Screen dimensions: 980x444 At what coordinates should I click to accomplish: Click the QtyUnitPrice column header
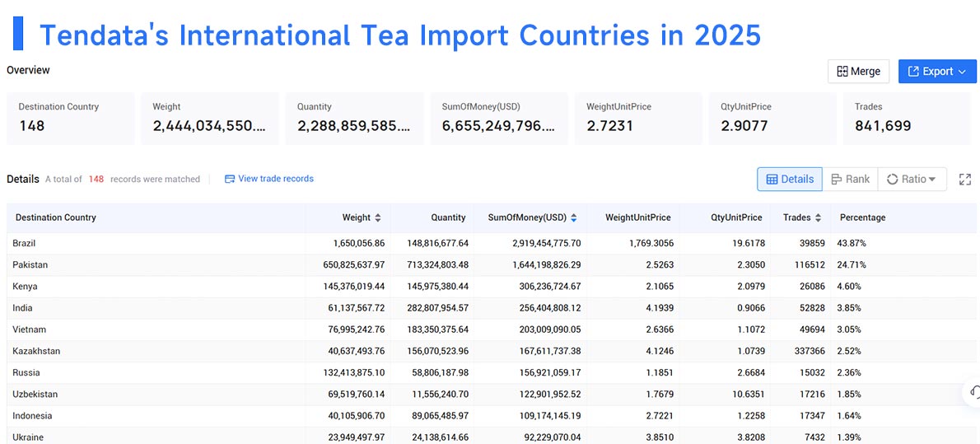point(736,217)
